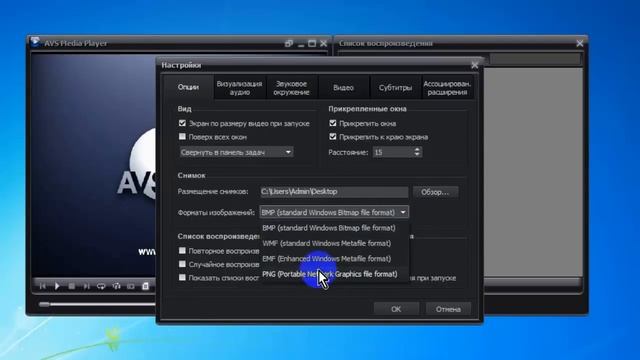The height and width of the screenshot is (360, 640).
Task: Open the 'Субтитры' tab
Action: (395, 87)
